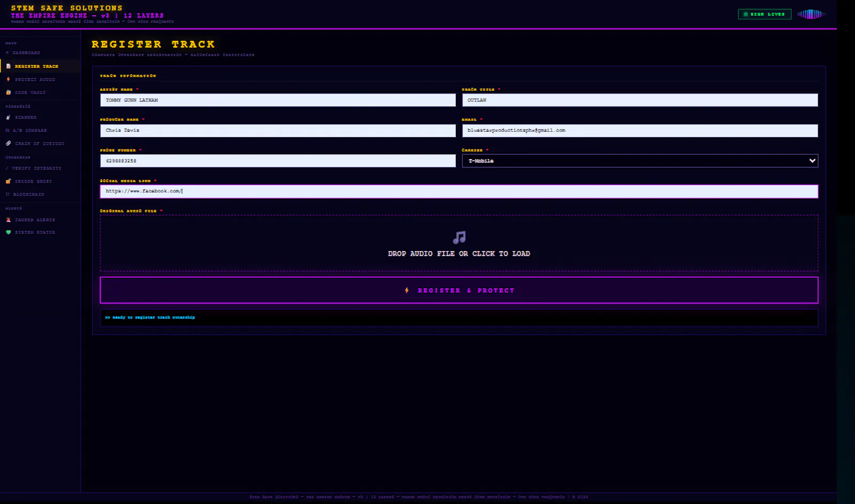Open Tamper Alerts label in sidebar
The height and width of the screenshot is (504, 855).
(x=35, y=220)
